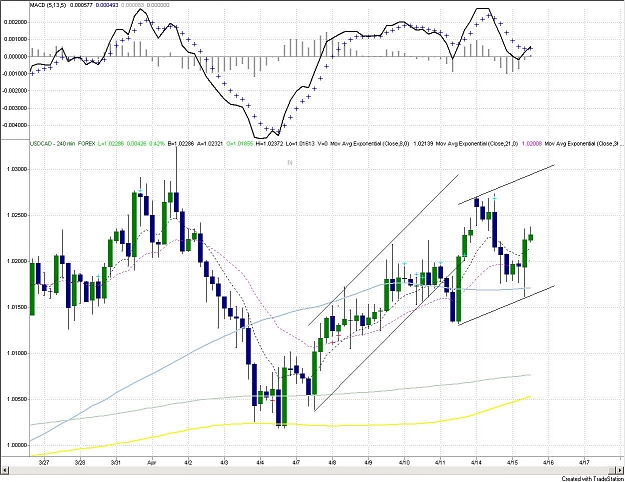The image size is (625, 482).
Task: Click the 1.00000 price axis label
Action: (x=16, y=445)
